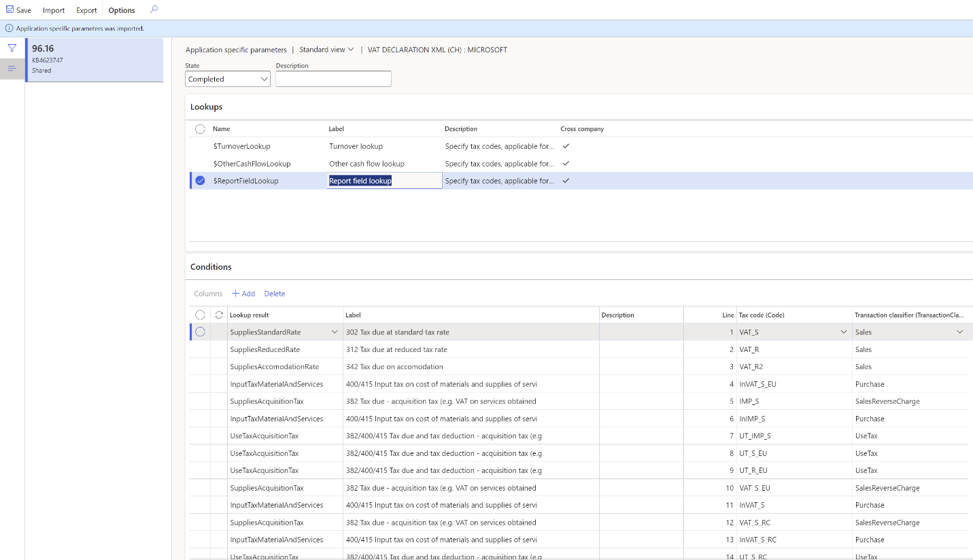973x560 pixels.
Task: Click tax code UT_R_EU cell
Action: (x=794, y=470)
